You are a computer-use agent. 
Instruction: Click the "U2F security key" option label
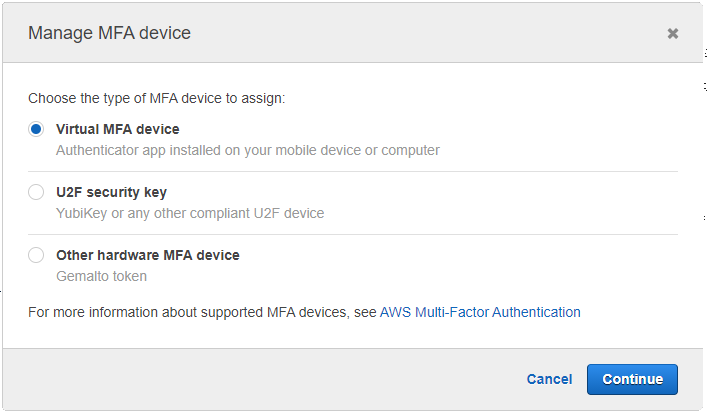[x=111, y=192]
